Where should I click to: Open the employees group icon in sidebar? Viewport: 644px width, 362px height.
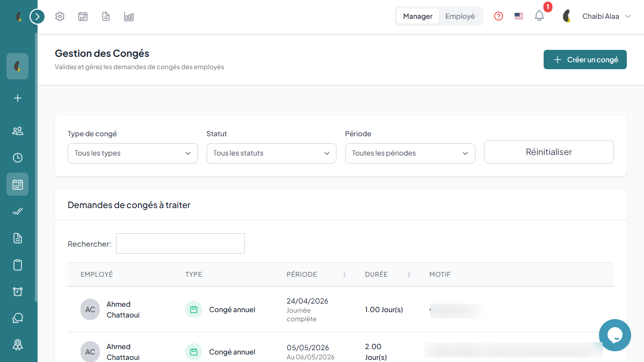tap(18, 131)
